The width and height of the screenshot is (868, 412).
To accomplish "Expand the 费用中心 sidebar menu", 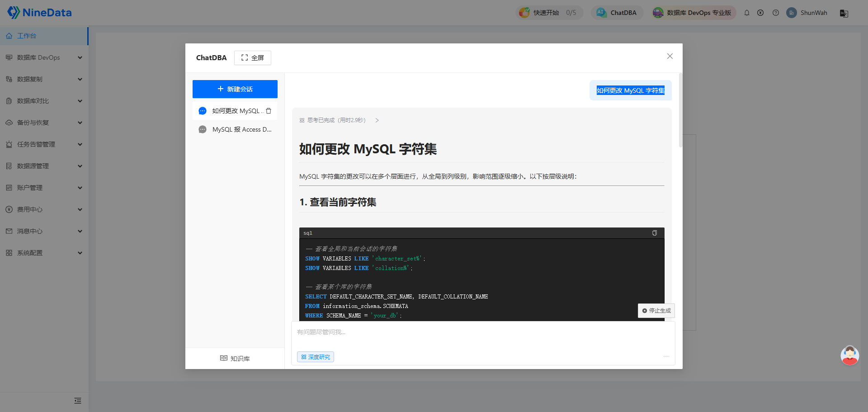I will tap(44, 209).
